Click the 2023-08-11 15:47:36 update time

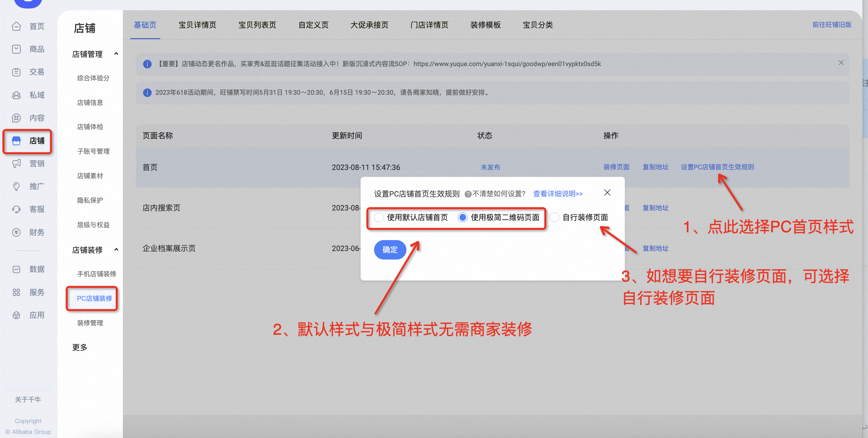click(366, 167)
